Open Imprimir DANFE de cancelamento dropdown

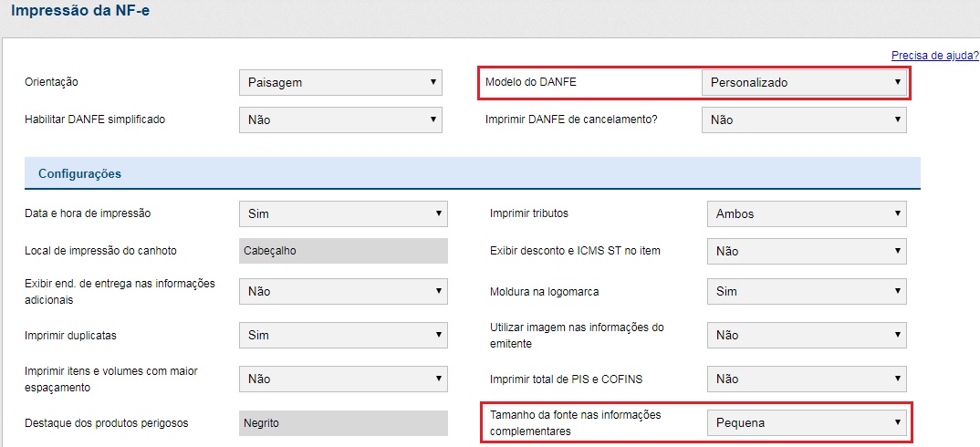(803, 120)
